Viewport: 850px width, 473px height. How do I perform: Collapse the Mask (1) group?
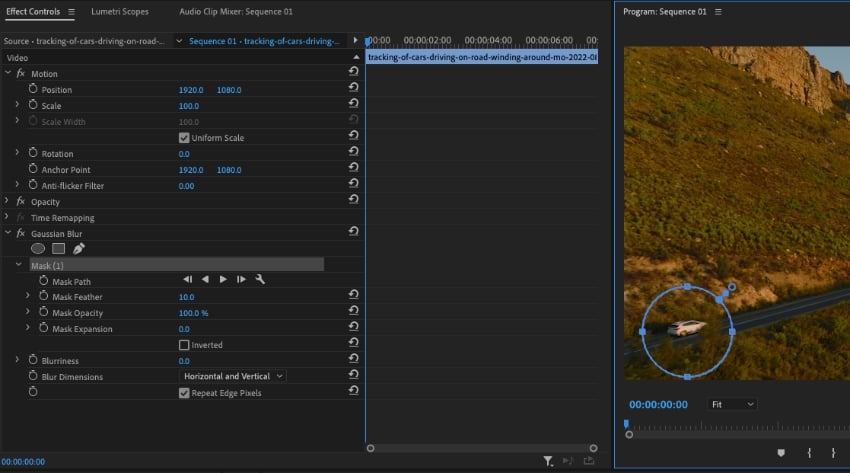click(19, 264)
